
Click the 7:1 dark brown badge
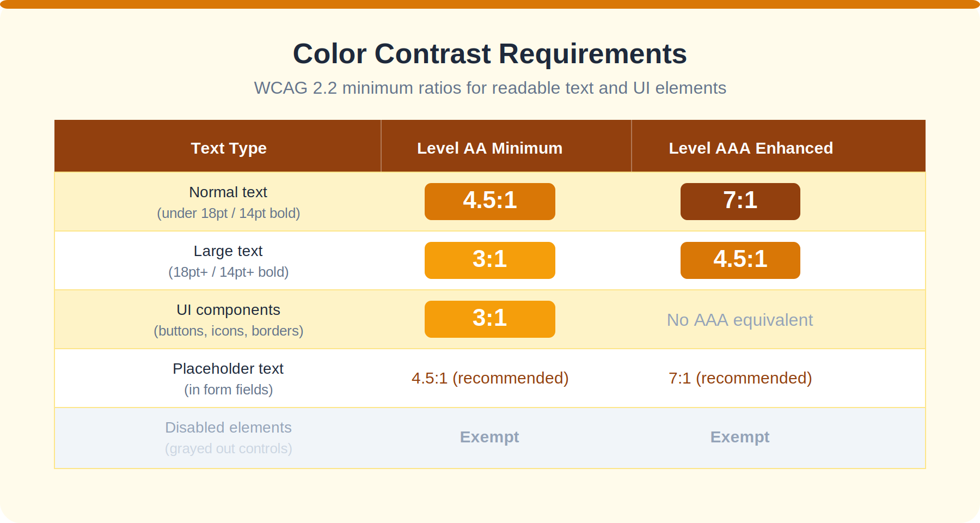[740, 202]
